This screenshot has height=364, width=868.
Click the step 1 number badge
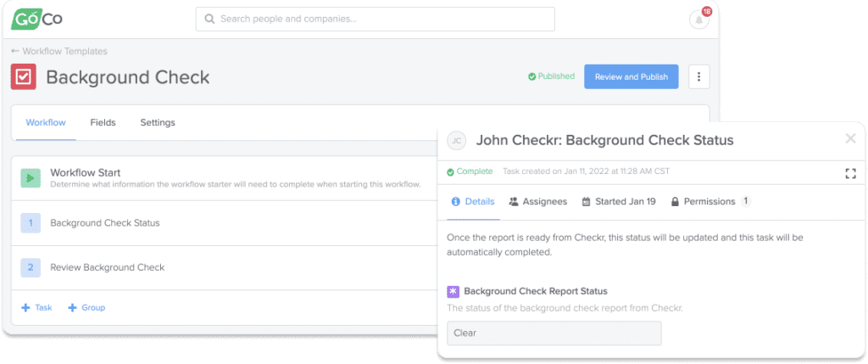[x=31, y=222]
